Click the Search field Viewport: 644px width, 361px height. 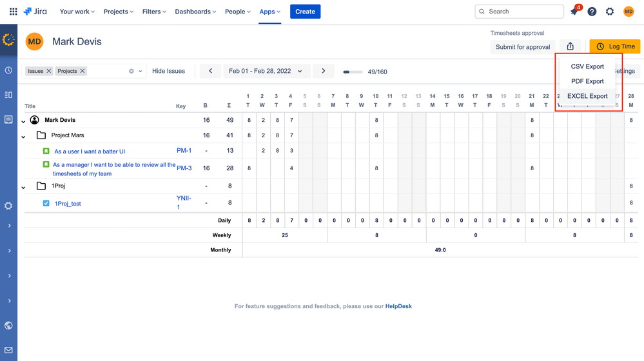(x=519, y=12)
